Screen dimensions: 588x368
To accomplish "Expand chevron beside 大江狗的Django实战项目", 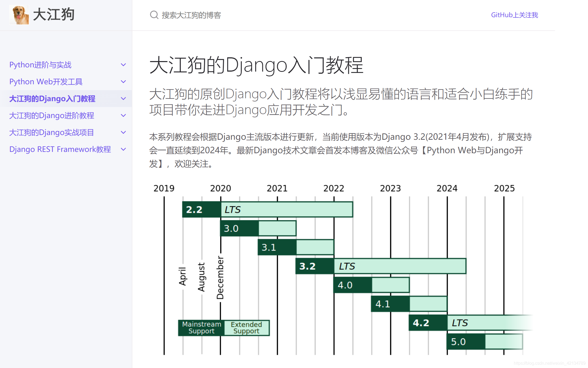I will coord(123,132).
